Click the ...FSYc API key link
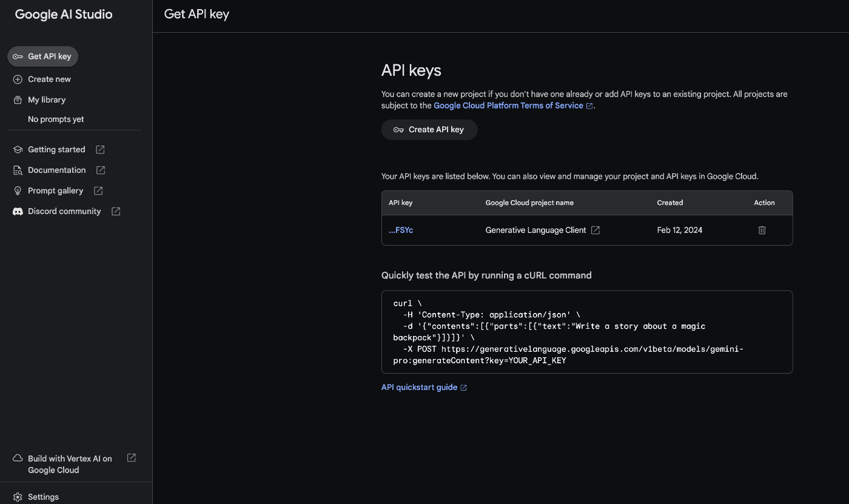849x504 pixels. tap(401, 230)
